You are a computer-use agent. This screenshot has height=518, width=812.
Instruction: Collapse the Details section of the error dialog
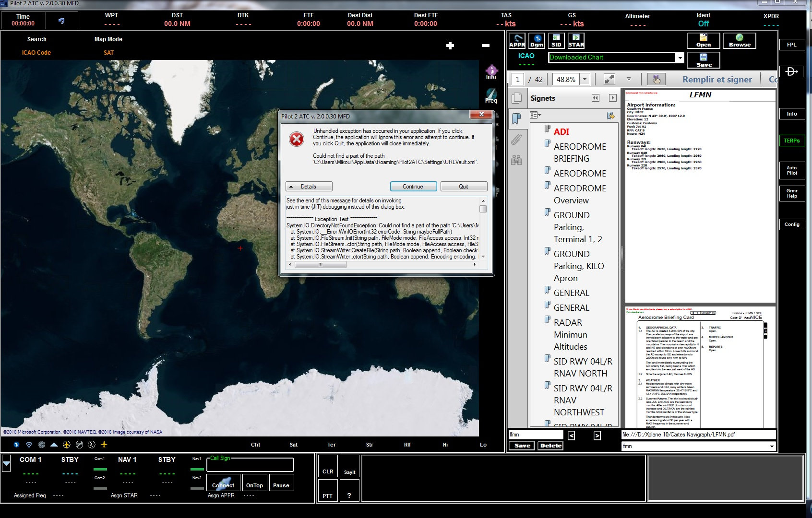(x=309, y=187)
